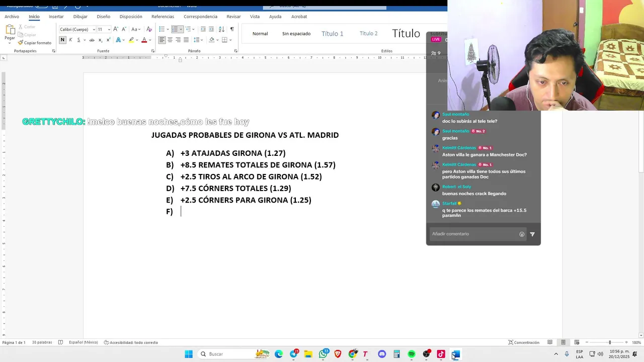644x362 pixels.
Task: Show hidden icons chevron in system tray
Action: [556, 354]
